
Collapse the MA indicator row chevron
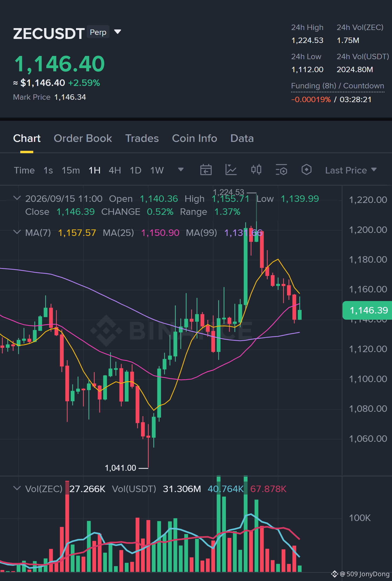pyautogui.click(x=17, y=232)
